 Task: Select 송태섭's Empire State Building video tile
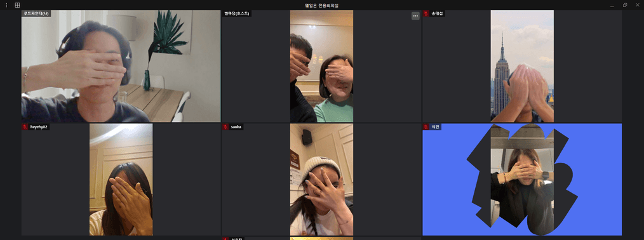[x=521, y=66]
